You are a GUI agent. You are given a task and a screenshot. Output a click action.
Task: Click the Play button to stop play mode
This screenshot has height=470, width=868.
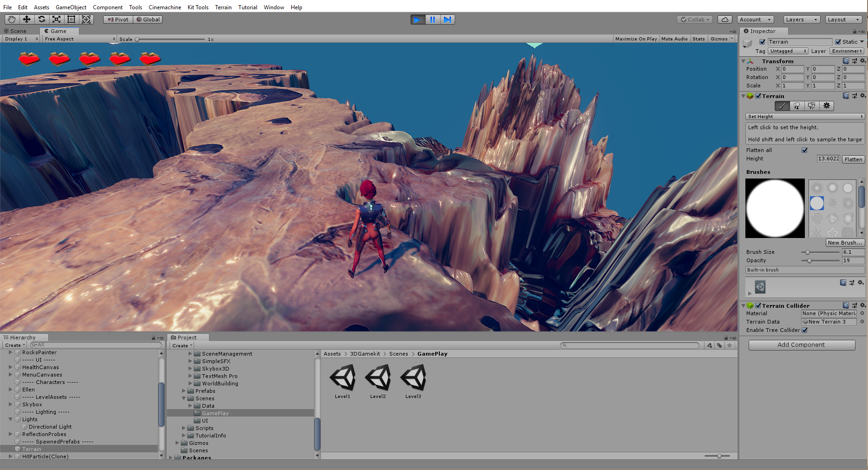point(418,20)
